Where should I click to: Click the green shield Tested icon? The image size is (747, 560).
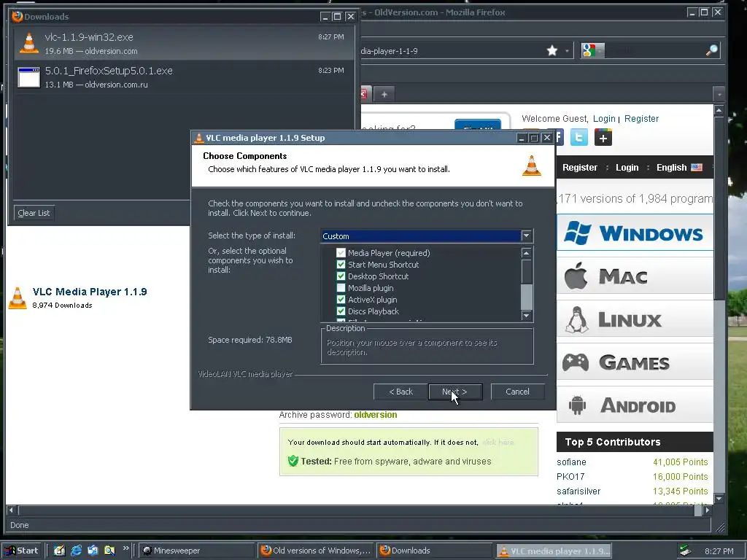[x=293, y=461]
